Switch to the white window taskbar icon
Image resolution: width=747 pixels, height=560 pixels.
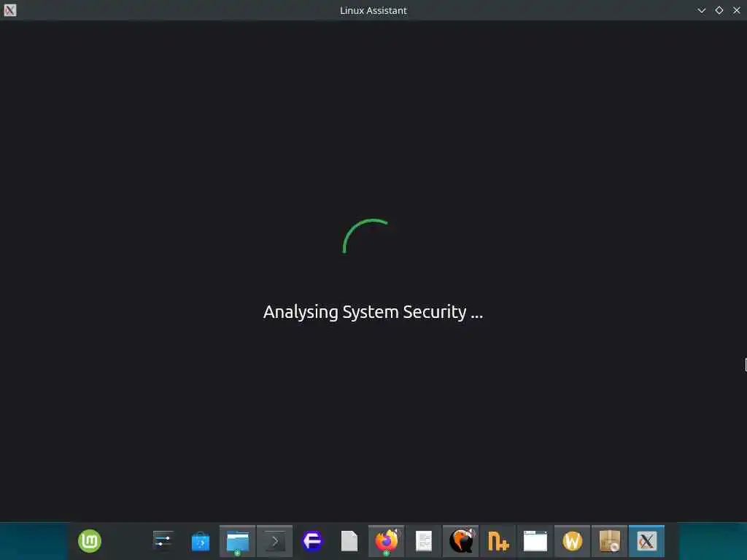coord(535,541)
